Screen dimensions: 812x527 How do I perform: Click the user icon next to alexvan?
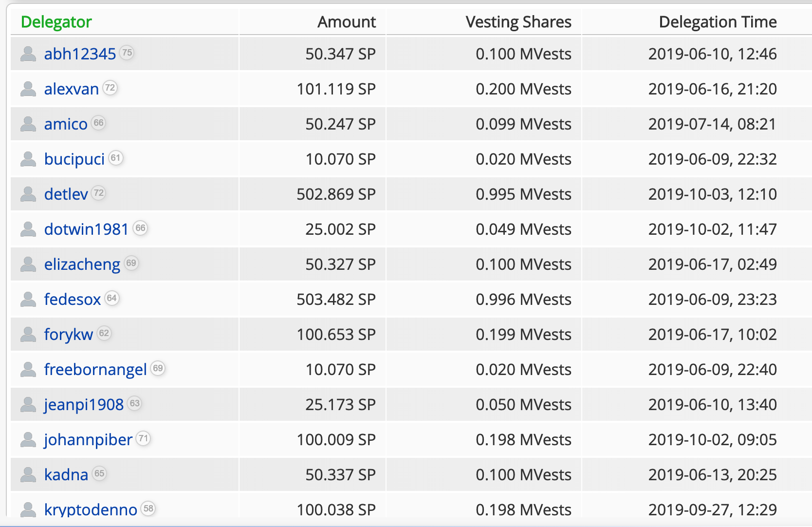(28, 89)
